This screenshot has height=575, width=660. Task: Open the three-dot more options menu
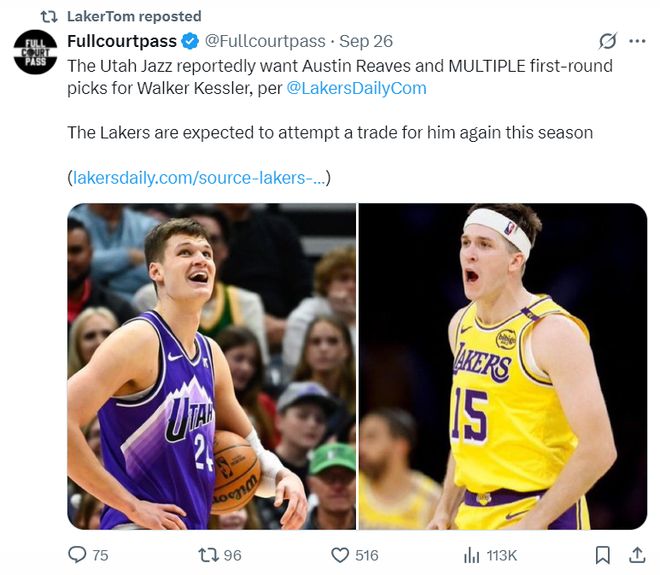click(636, 41)
